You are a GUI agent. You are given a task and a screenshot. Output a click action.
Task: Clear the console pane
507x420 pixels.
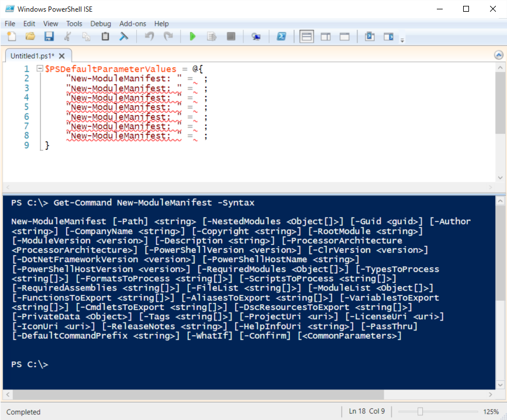[x=123, y=36]
